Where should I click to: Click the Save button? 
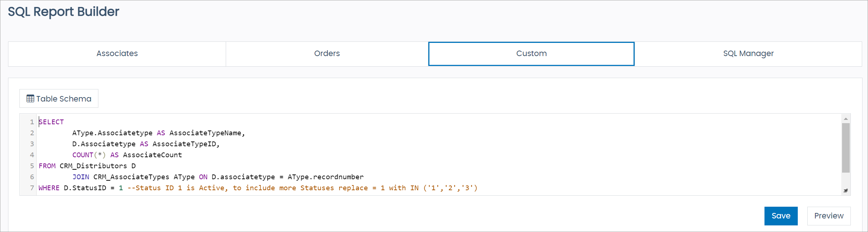[x=781, y=216]
